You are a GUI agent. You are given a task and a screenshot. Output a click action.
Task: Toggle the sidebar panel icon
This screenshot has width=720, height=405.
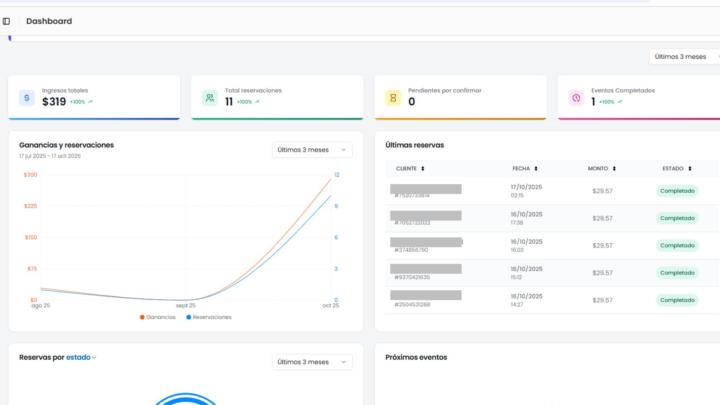[x=7, y=21]
